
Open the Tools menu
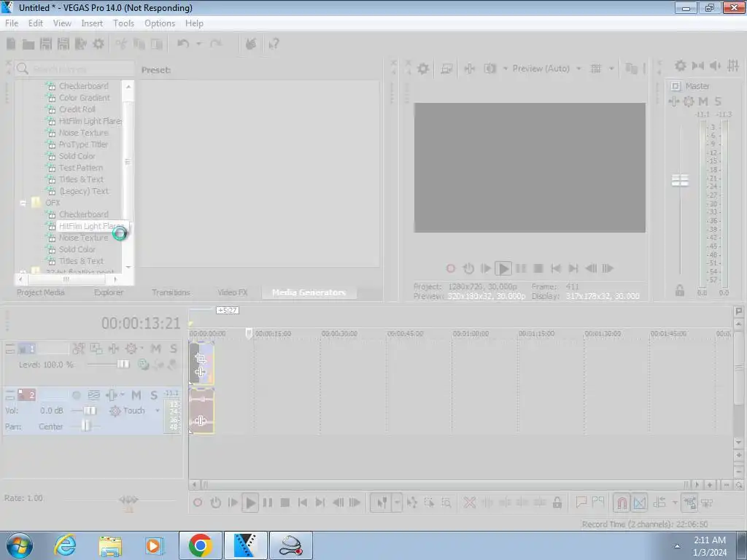(123, 23)
